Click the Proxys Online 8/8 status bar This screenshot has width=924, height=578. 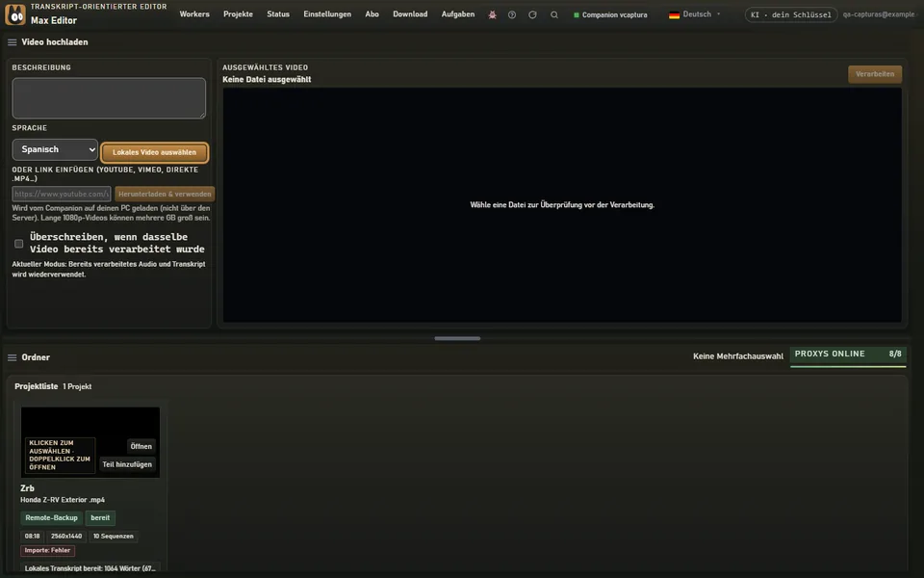(x=848, y=356)
